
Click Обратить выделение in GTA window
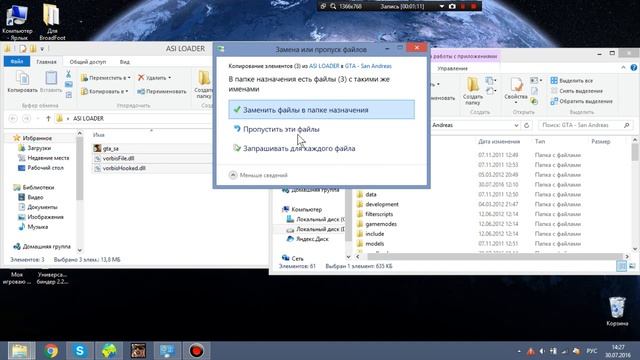581,101
